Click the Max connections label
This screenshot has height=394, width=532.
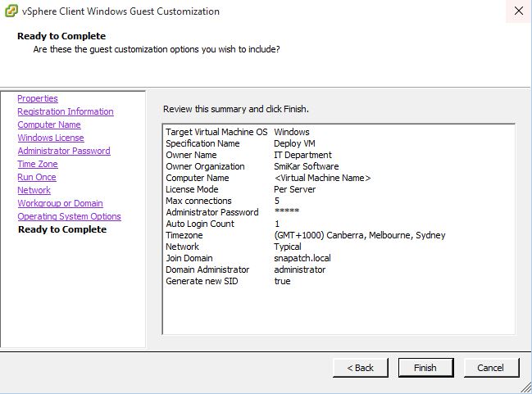[198, 201]
